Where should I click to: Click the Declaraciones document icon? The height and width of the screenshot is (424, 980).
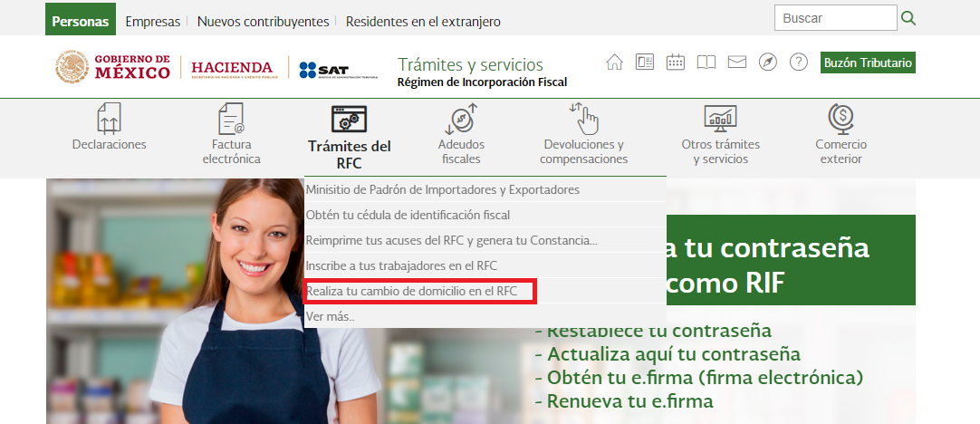(109, 118)
